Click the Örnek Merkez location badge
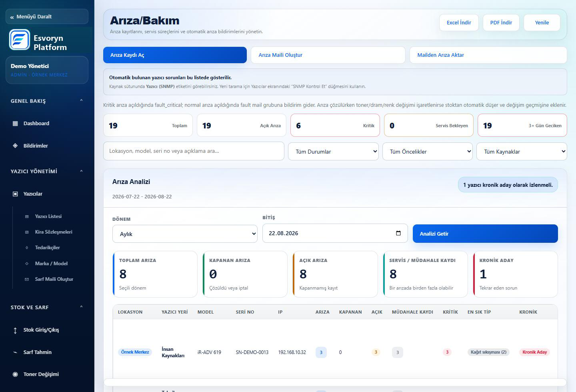Image resolution: width=576 pixels, height=392 pixels. [135, 352]
